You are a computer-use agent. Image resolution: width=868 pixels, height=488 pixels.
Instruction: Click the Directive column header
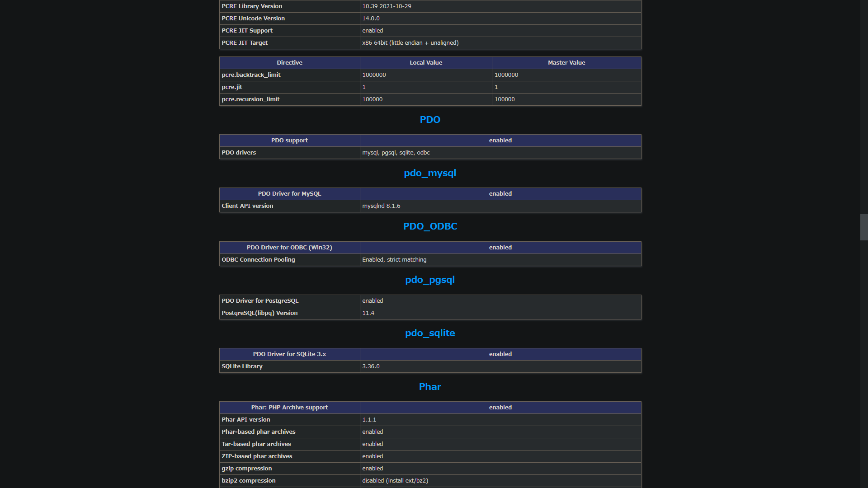coord(289,63)
